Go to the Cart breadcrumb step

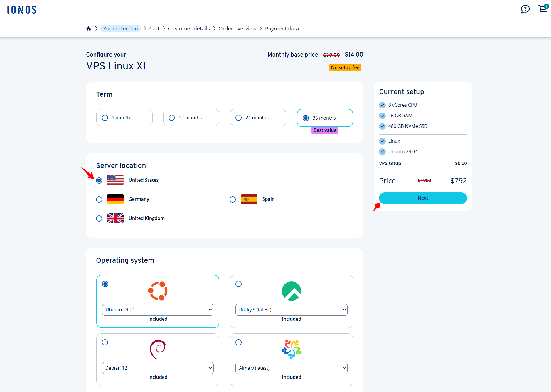pyautogui.click(x=154, y=28)
